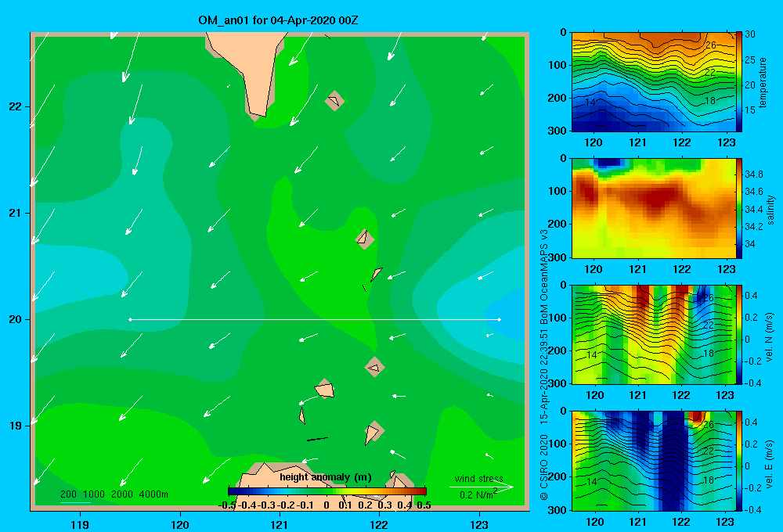Click the eastern endpoint of the transect line
This screenshot has height=532, width=783.
(500, 319)
